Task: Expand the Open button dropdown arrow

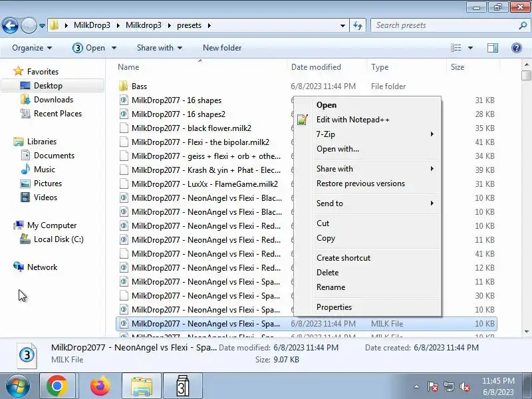Action: tap(114, 48)
